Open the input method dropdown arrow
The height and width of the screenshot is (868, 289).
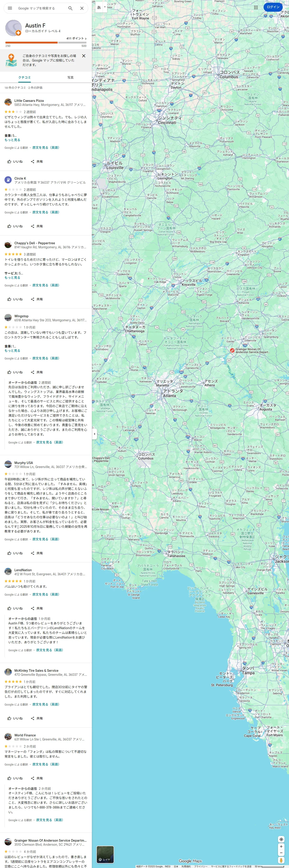pos(105,7)
